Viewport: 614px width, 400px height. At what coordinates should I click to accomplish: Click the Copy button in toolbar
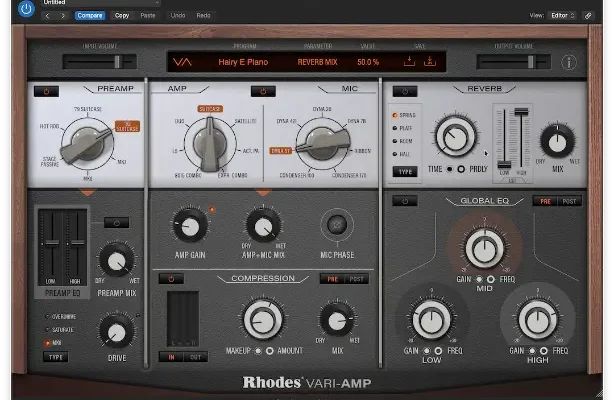click(122, 16)
